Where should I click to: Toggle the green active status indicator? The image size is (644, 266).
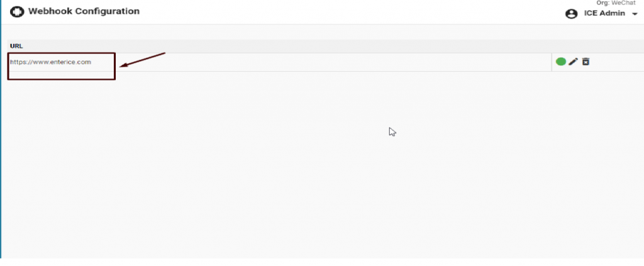[561, 62]
